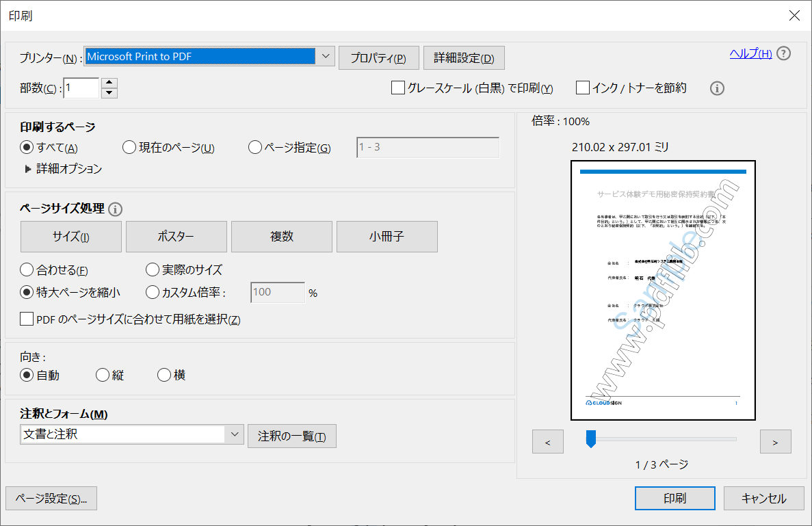
Task: Click the ink/toner saving info icon
Action: click(717, 88)
